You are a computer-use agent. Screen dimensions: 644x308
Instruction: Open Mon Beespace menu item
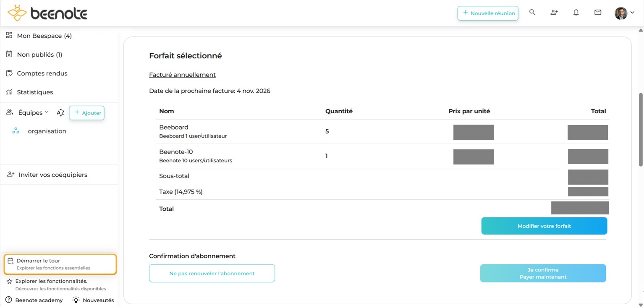point(44,36)
